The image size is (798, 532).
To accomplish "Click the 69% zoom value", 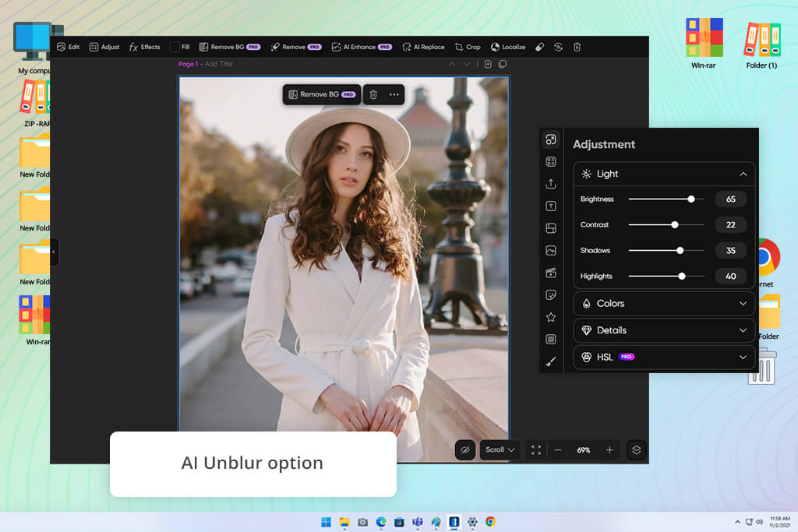I will click(583, 450).
